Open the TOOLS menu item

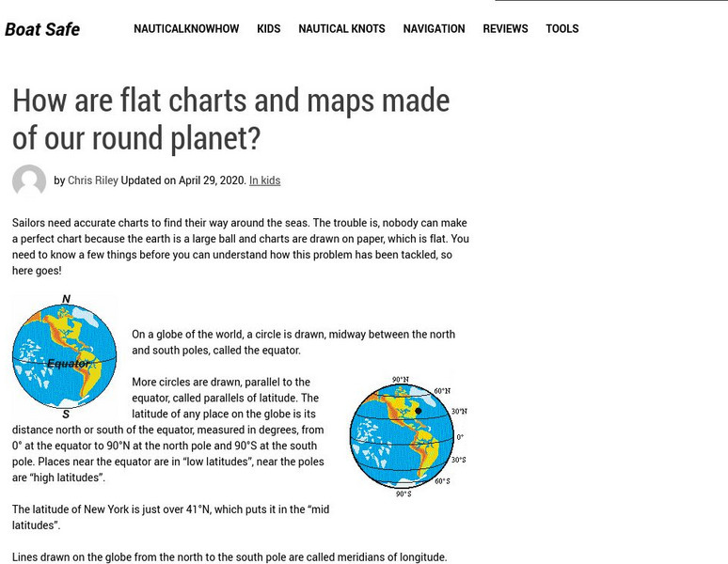click(x=562, y=29)
